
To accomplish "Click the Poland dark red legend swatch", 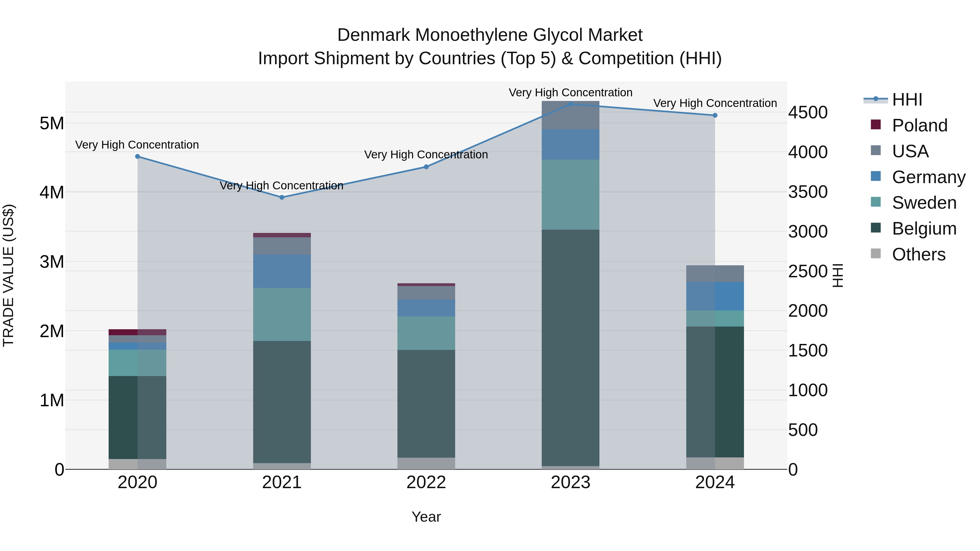I will [876, 124].
